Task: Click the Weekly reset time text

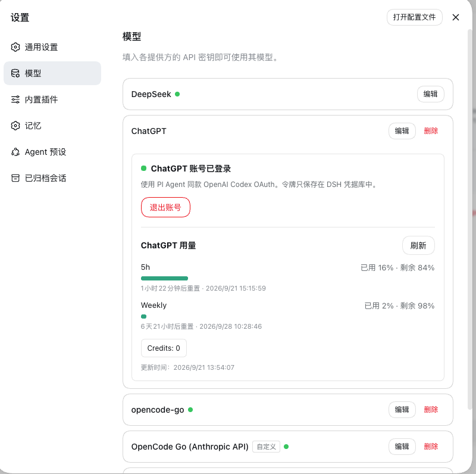Action: tap(201, 326)
